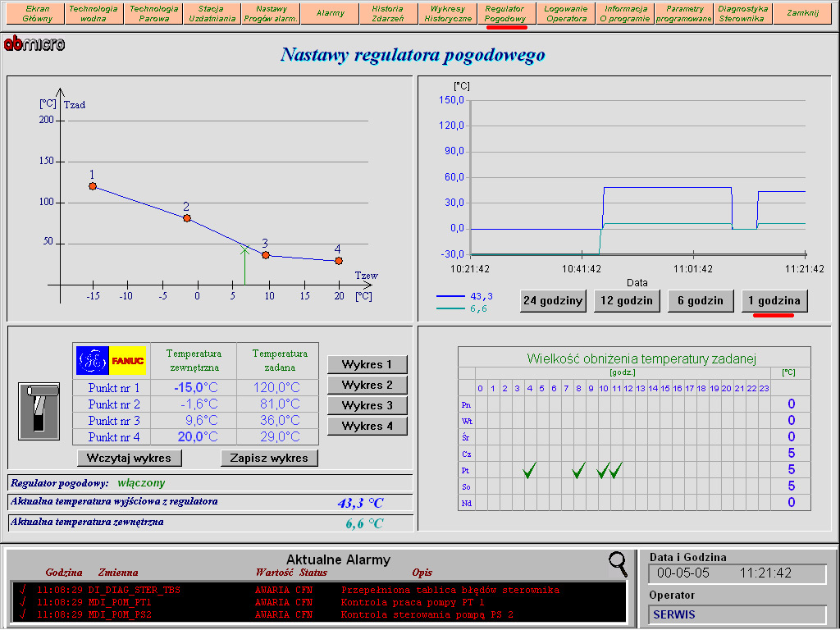Image resolution: width=840 pixels, height=630 pixels.
Task: Open Informacja O programie
Action: 625,13
